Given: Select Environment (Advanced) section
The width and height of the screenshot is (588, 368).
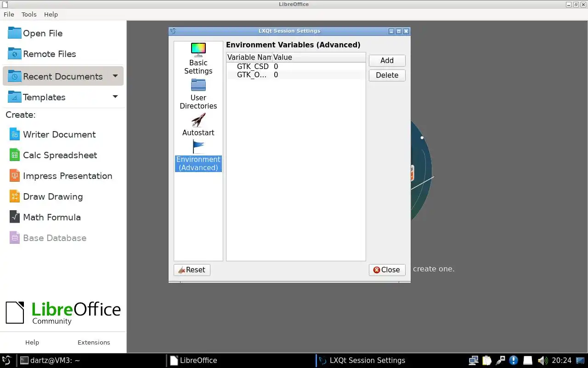Looking at the screenshot, I should point(198,155).
